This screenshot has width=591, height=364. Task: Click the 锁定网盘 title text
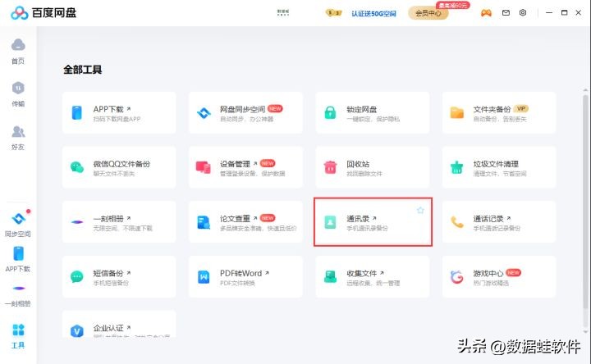pyautogui.click(x=362, y=109)
